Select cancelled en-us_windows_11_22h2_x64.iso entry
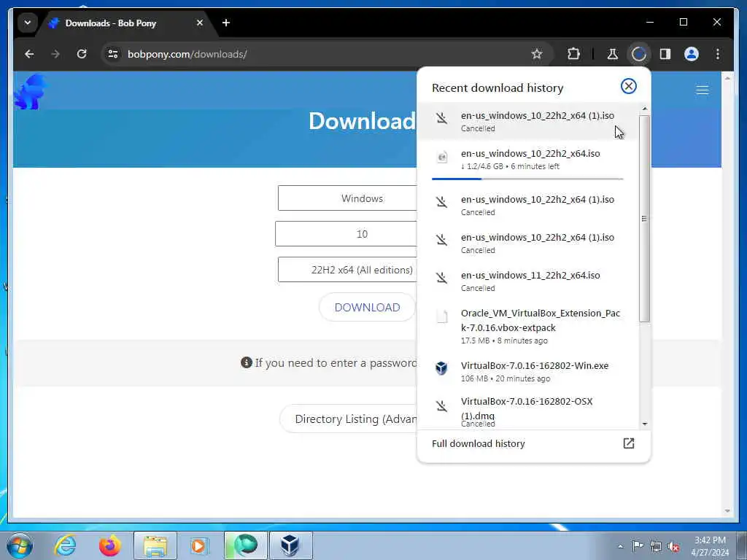The height and width of the screenshot is (560, 747). 528,281
